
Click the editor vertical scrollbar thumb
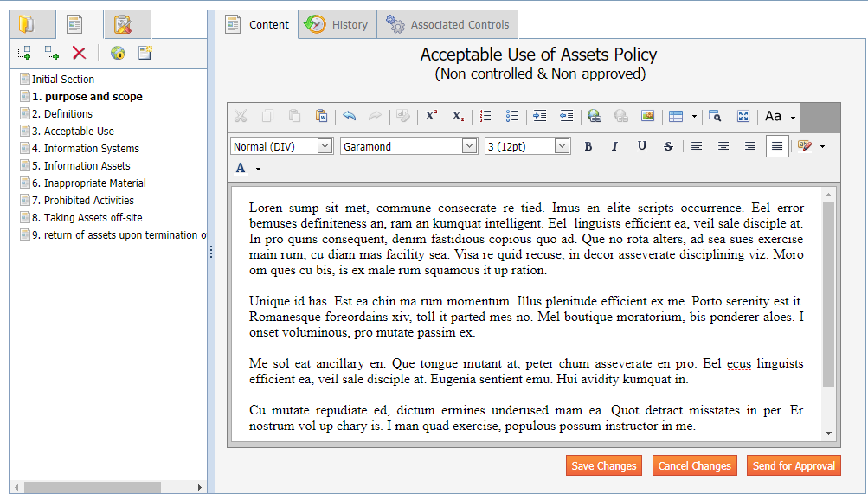(828, 294)
